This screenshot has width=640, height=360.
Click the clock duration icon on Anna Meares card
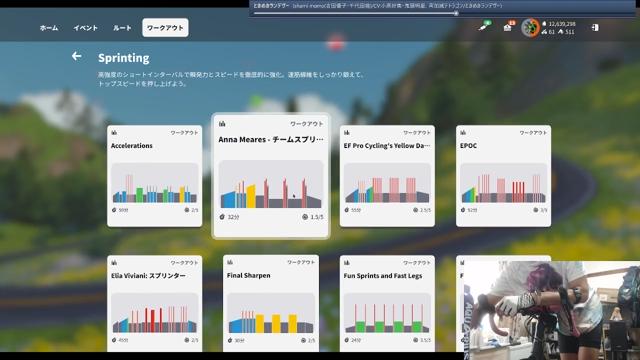pyautogui.click(x=222, y=217)
